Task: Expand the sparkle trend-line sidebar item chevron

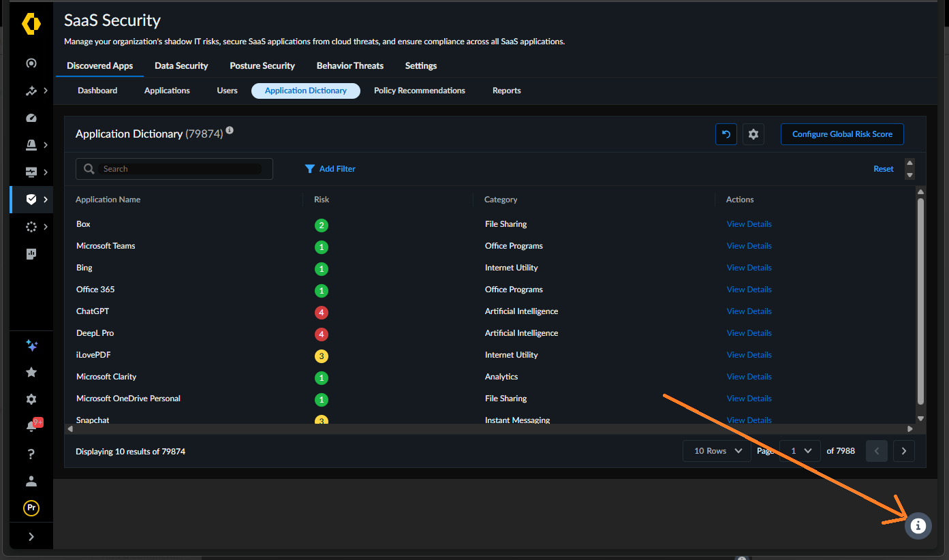Action: coord(46,91)
